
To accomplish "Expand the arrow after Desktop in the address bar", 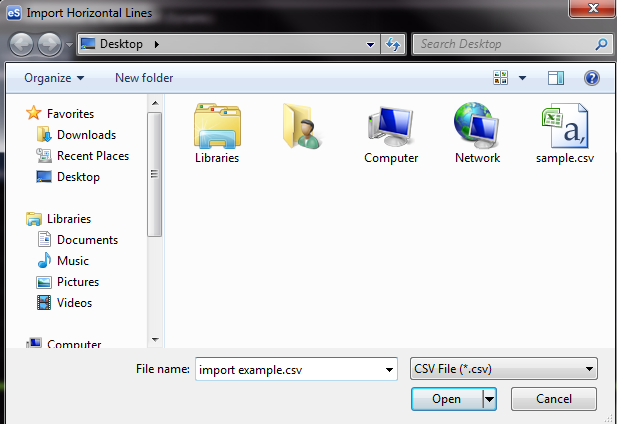I will [157, 44].
